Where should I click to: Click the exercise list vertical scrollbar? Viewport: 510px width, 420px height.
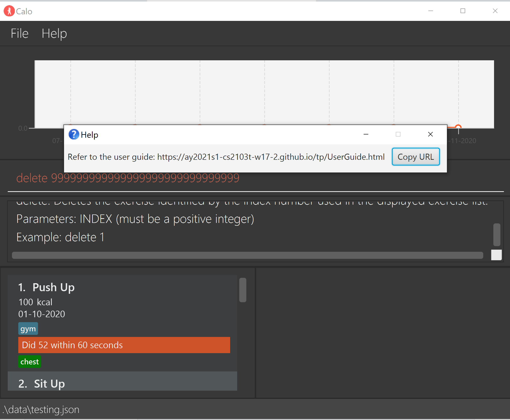243,290
